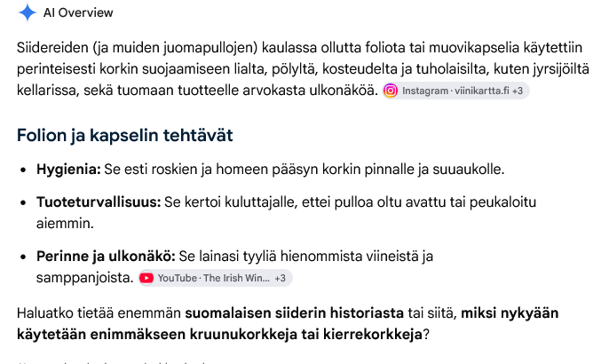Click the red YouTube play icon

tap(146, 278)
